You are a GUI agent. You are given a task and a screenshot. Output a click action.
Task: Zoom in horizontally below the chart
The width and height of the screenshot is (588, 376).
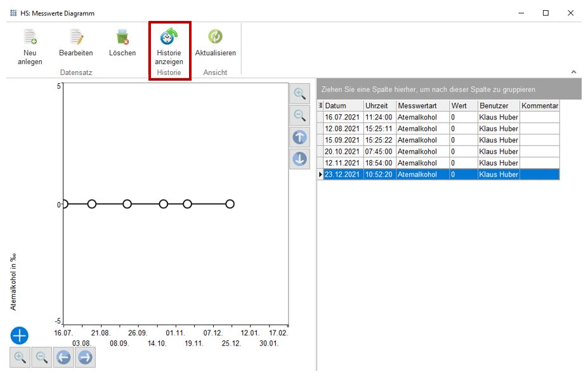(20, 358)
